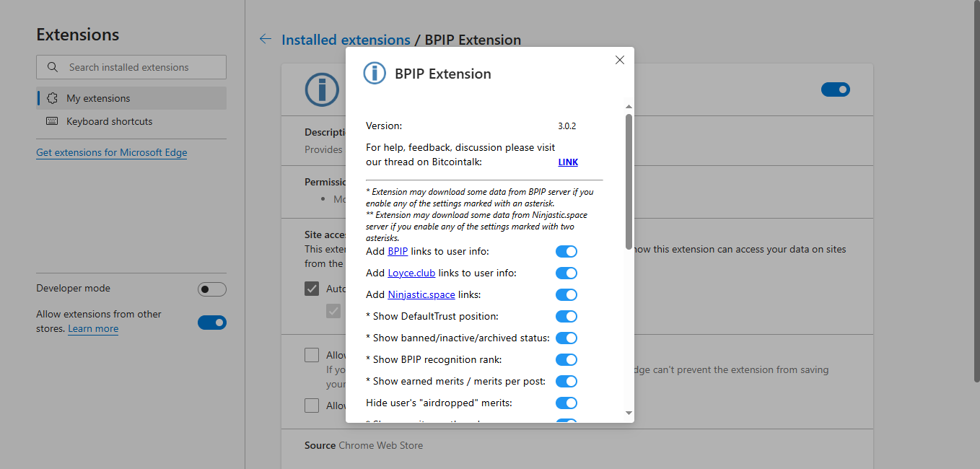Open the Loyce.club hyperlink
Screen dimensions: 980x469
point(411,273)
